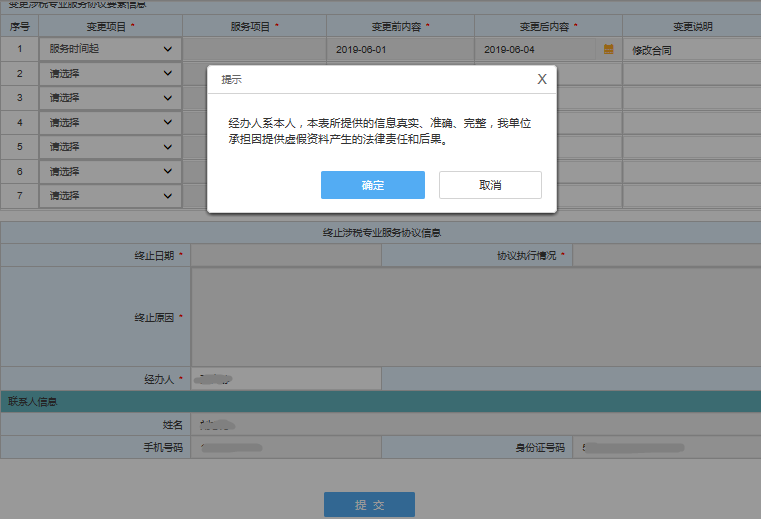Screen dimensions: 761x519
Task: Click the 取消 button in the dialog
Action: point(490,185)
